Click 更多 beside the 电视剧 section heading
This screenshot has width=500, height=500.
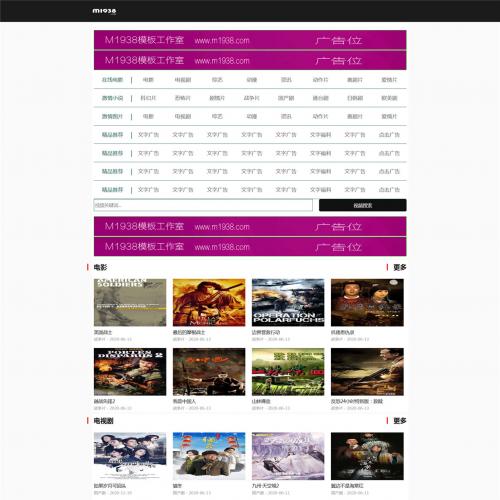tap(400, 421)
